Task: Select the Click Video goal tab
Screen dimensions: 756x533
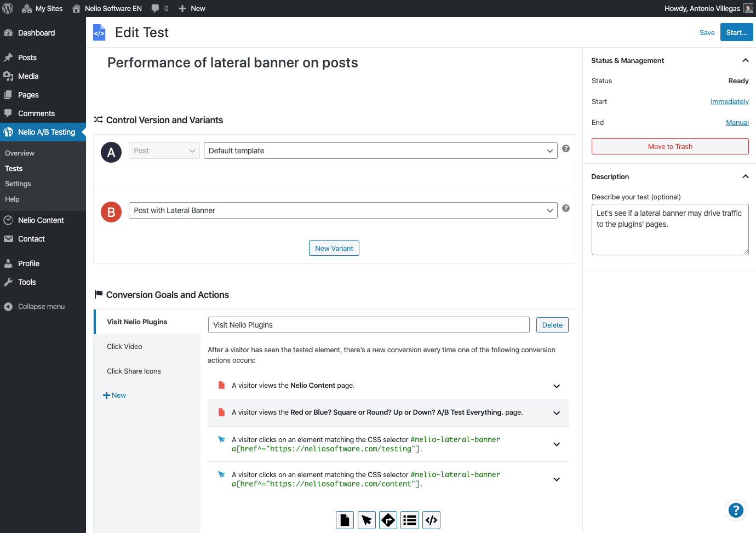Action: (124, 347)
